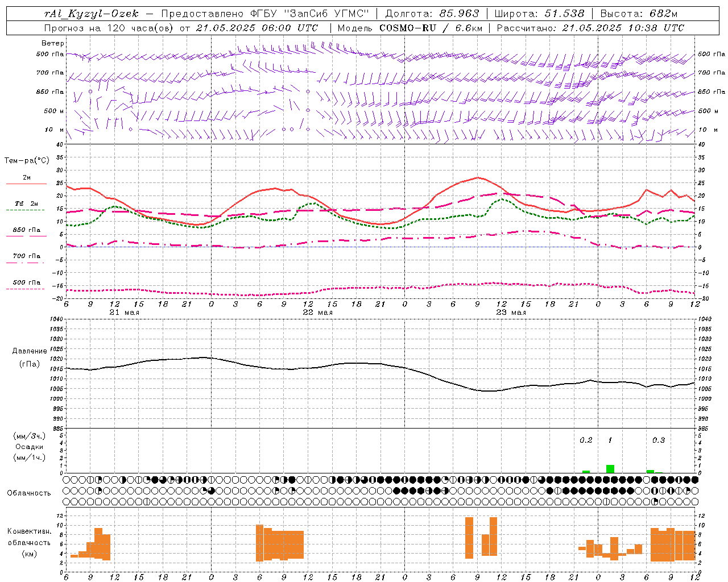Select the longitude value "Долгота: 85.963"
The height and width of the screenshot is (582, 728).
(432, 14)
